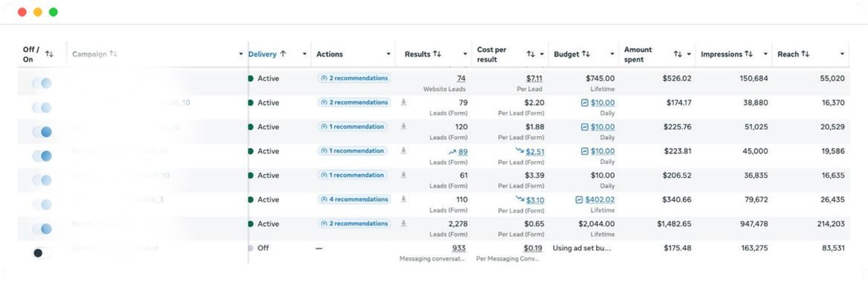The width and height of the screenshot is (868, 281).
Task: Sort the Results column using its arrows
Action: click(437, 54)
